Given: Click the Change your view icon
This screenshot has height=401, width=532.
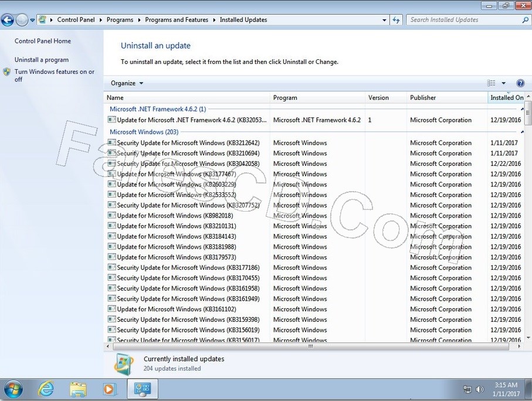Looking at the screenshot, I should click(492, 83).
